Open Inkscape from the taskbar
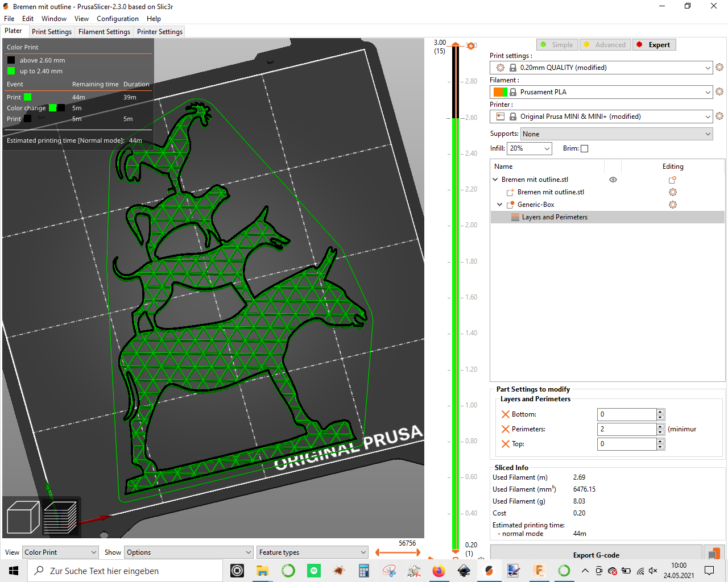This screenshot has width=728, height=582. 464,571
